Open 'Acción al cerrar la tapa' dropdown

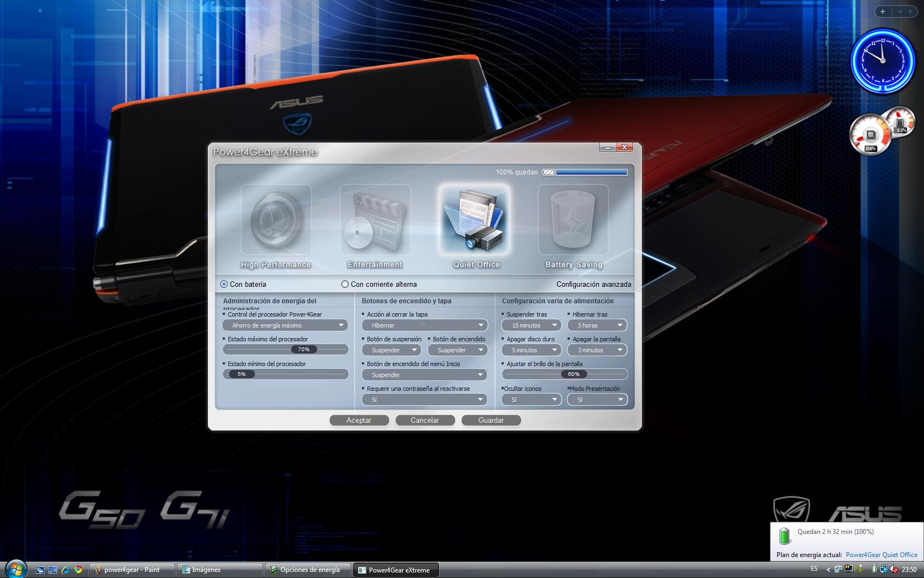(424, 325)
